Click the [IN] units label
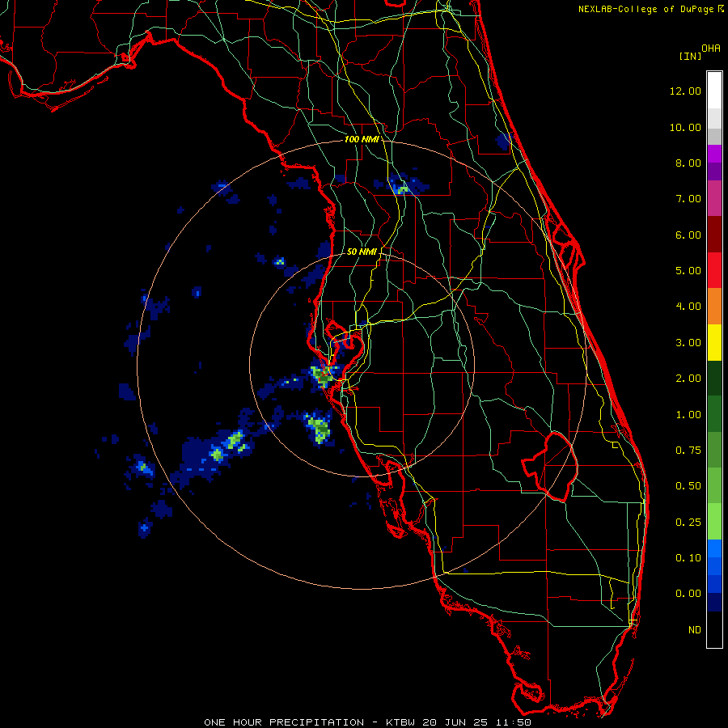Viewport: 728px width, 728px height. pyautogui.click(x=690, y=56)
